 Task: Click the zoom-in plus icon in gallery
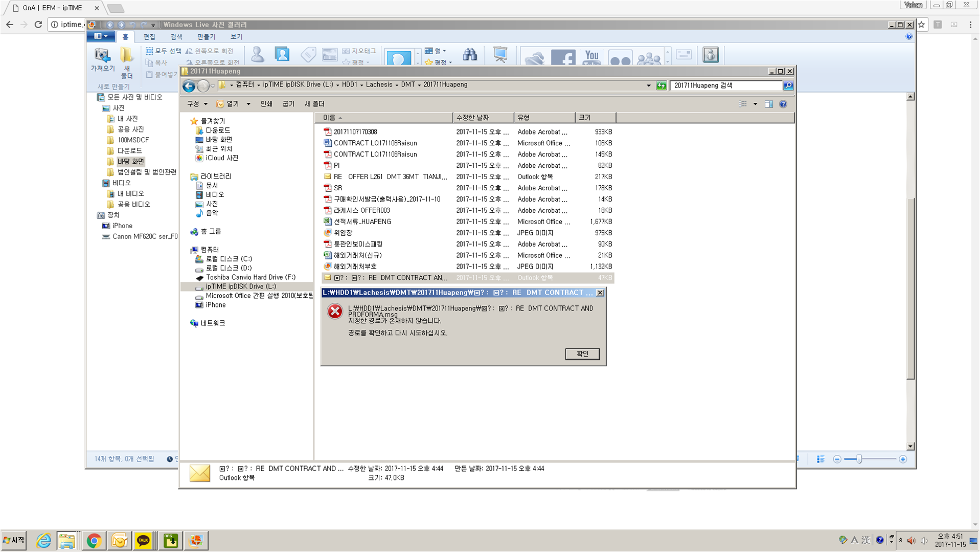click(903, 459)
